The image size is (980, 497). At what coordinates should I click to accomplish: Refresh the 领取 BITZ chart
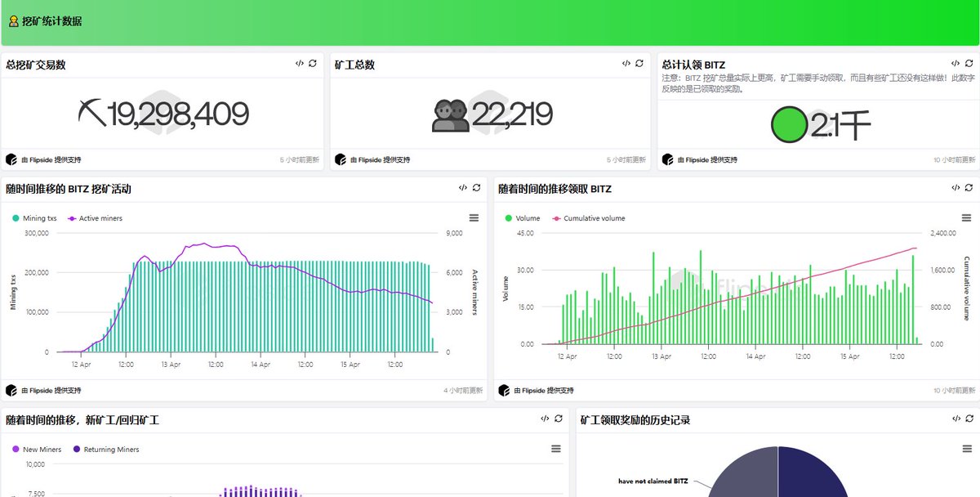[x=969, y=188]
